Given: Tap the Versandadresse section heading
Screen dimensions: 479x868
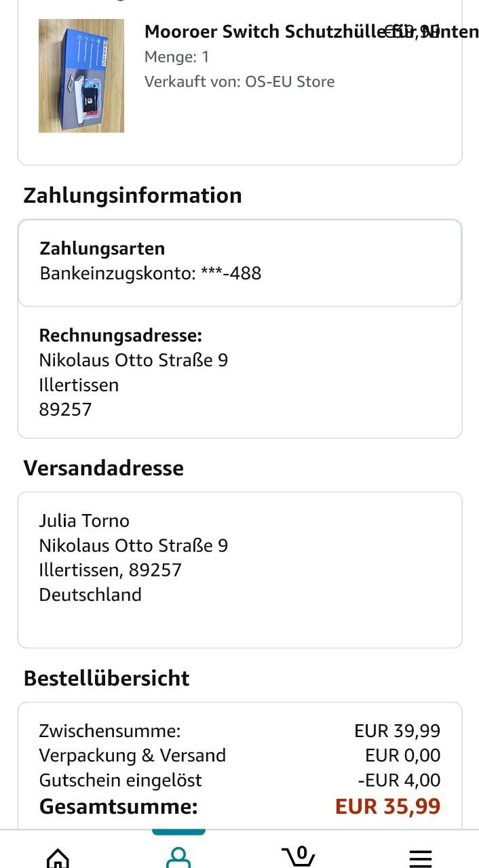Looking at the screenshot, I should [103, 468].
